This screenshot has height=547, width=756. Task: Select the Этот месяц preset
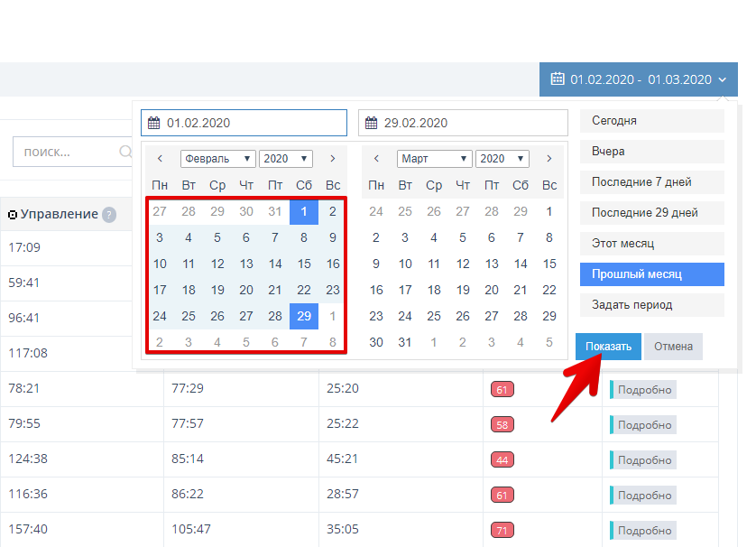pyautogui.click(x=651, y=244)
